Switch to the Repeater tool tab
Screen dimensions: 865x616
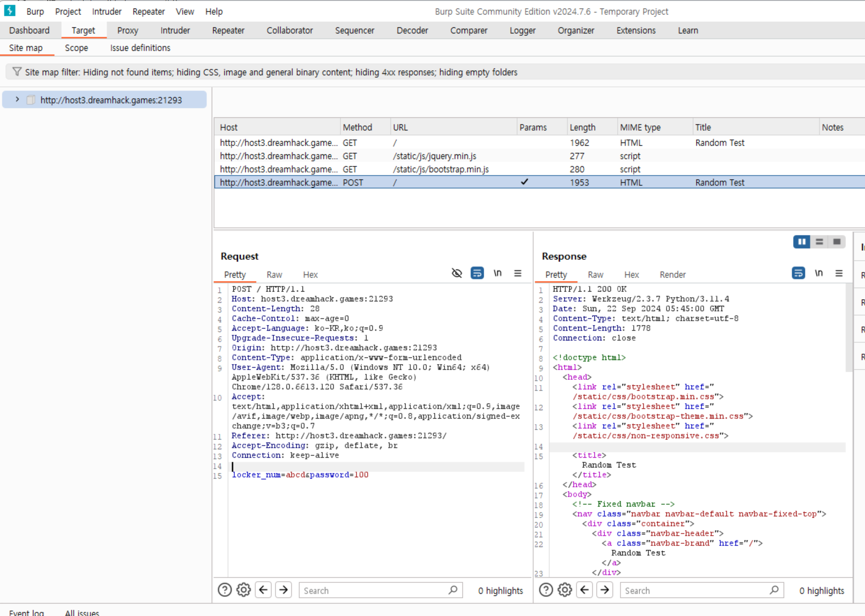tap(228, 30)
